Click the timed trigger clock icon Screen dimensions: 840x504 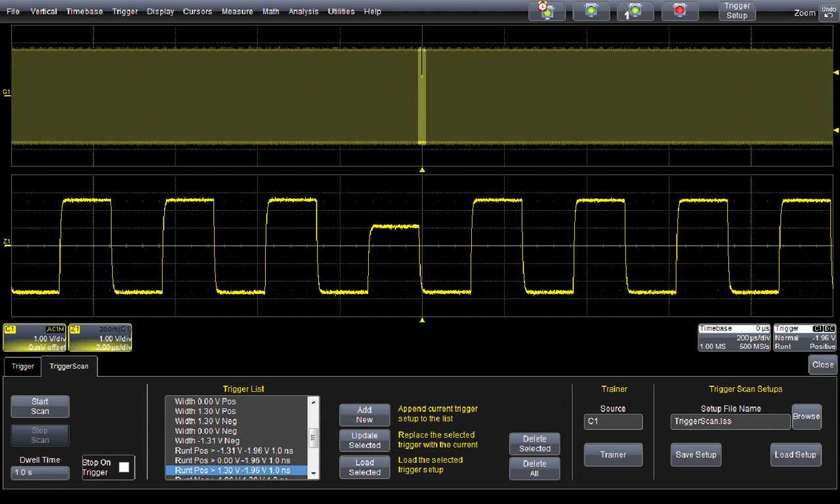coord(547,11)
